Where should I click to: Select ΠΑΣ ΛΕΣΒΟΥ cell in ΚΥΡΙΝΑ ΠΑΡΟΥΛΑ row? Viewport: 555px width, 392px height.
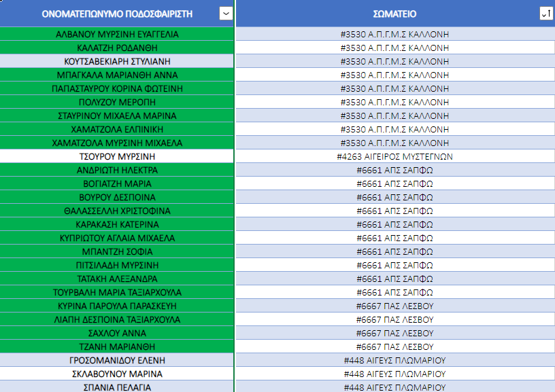[395, 306]
